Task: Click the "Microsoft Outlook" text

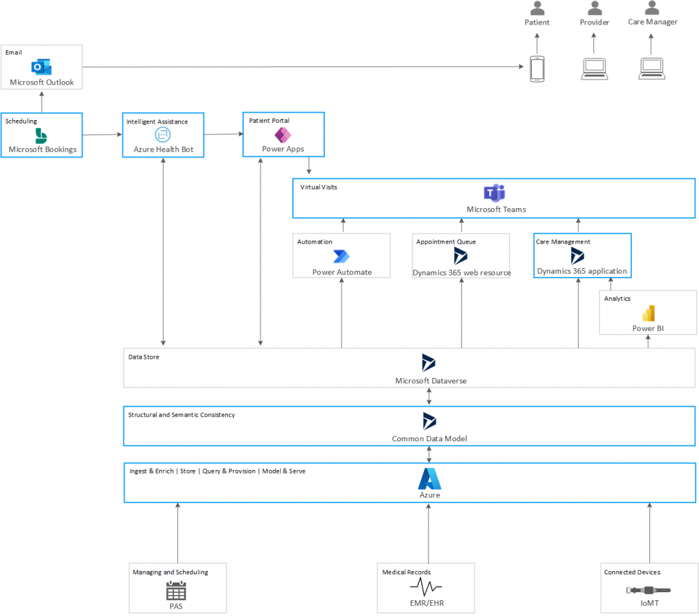Action: point(42,83)
